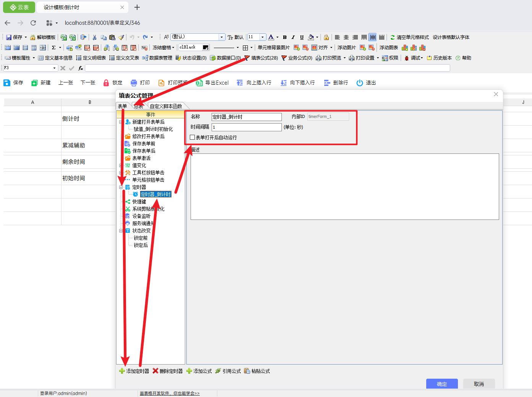Screen dimensions: 532x397
Task: Click 向上插入行
Action: point(254,83)
